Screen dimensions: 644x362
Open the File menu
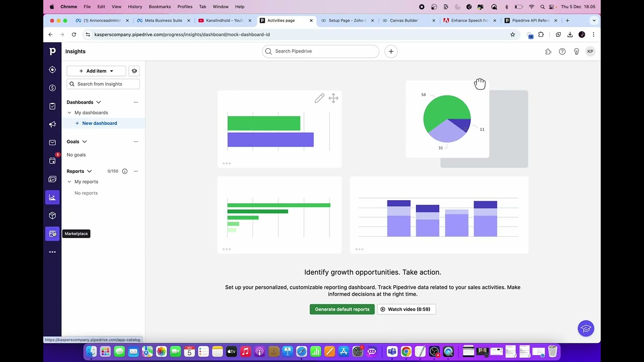click(87, 7)
